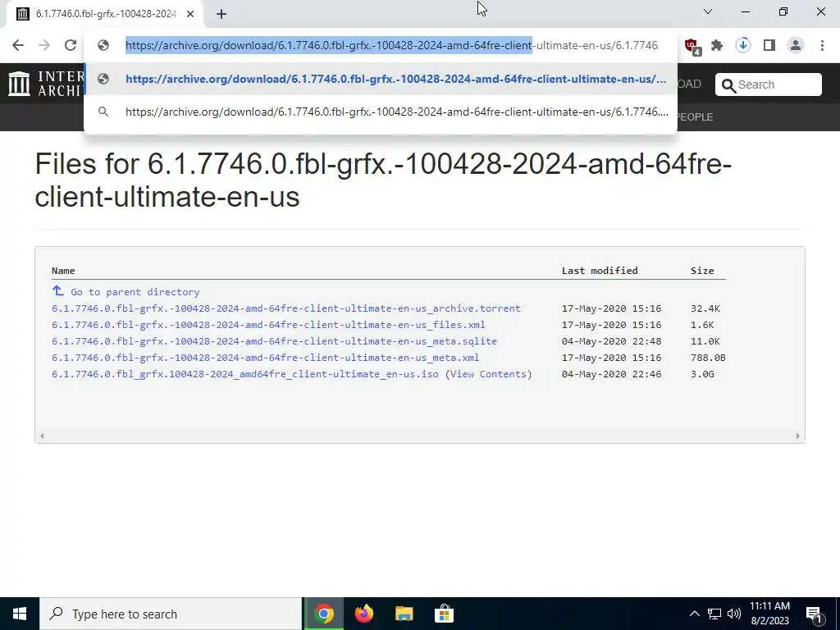
Task: Open the notification center icon
Action: [815, 614]
